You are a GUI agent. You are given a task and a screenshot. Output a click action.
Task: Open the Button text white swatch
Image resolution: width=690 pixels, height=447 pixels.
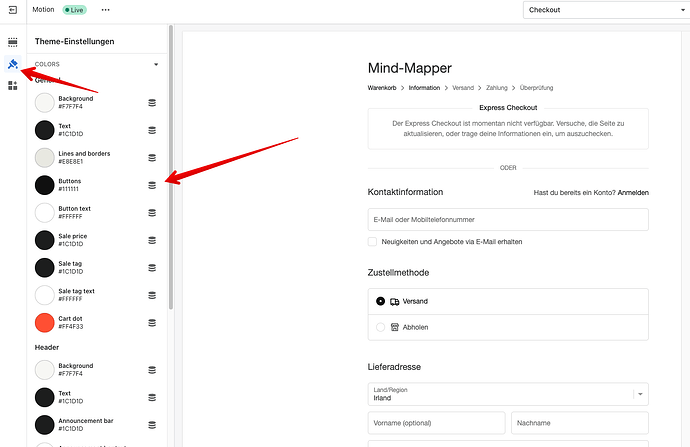[44, 213]
